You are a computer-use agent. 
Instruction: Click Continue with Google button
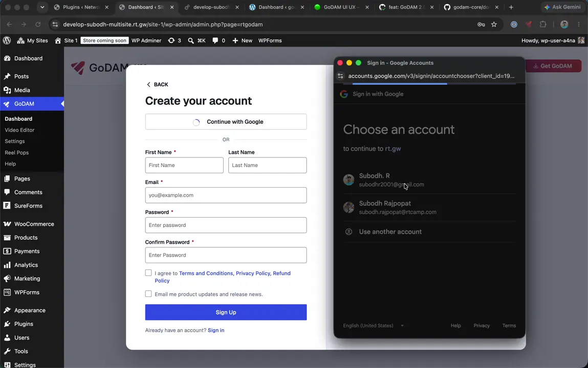(x=226, y=122)
